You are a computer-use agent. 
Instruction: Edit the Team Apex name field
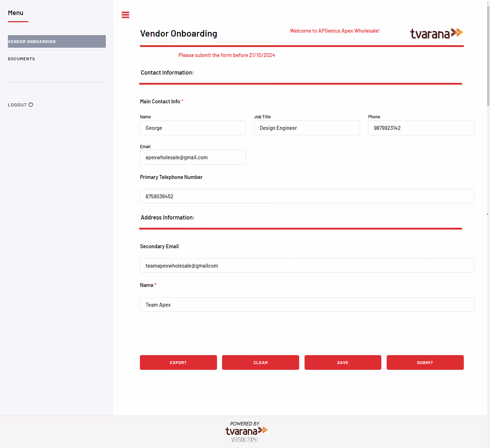pos(307,305)
